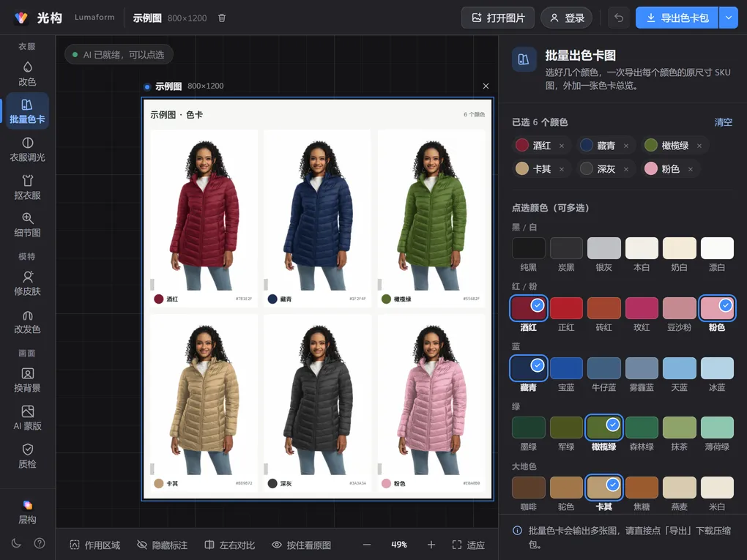747x560 pixels.
Task: Pick the 砖红 color swatch
Action: (x=603, y=308)
